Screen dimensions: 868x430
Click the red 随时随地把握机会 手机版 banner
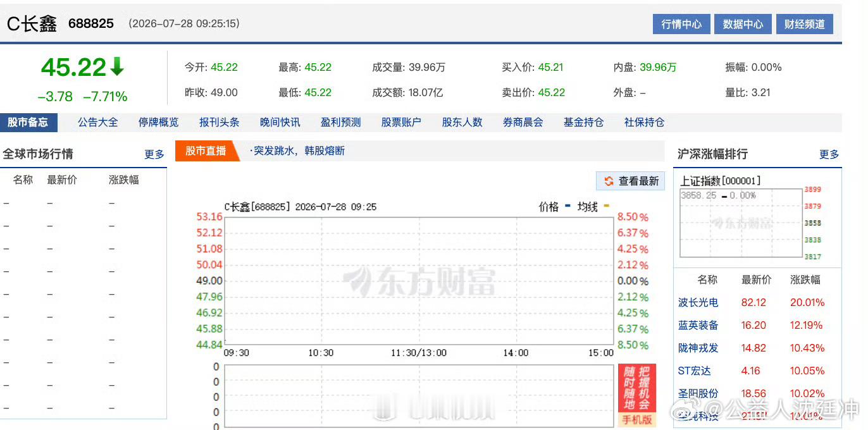pos(637,395)
